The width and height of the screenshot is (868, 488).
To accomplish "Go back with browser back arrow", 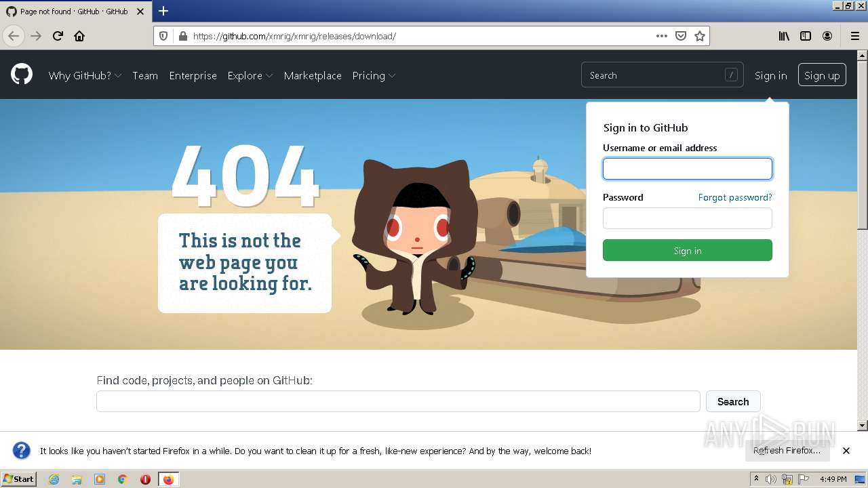I will (13, 36).
